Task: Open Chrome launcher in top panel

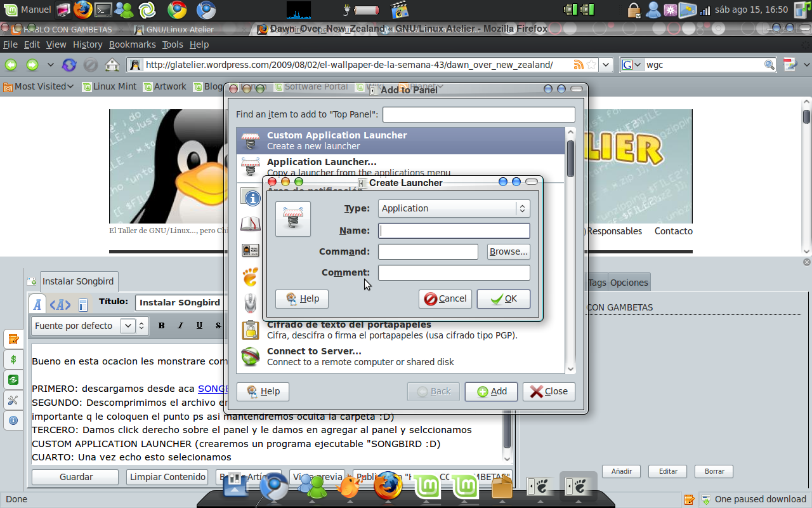Action: pyautogui.click(x=177, y=10)
